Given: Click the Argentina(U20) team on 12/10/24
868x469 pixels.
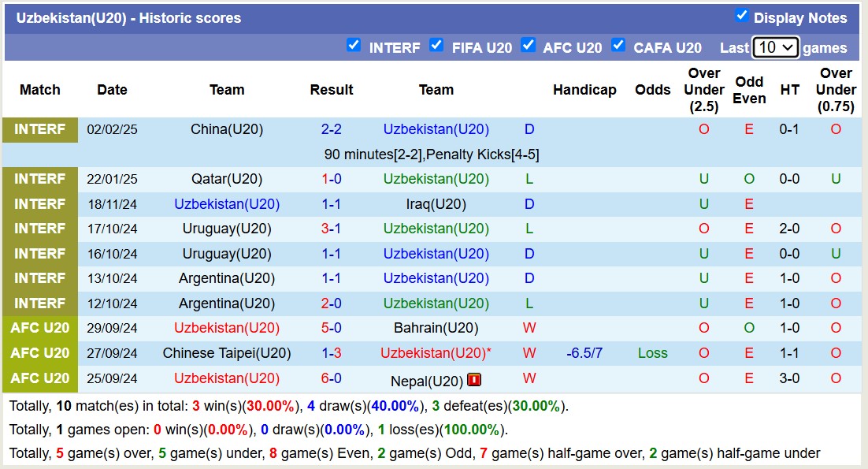Looking at the screenshot, I should point(227,303).
